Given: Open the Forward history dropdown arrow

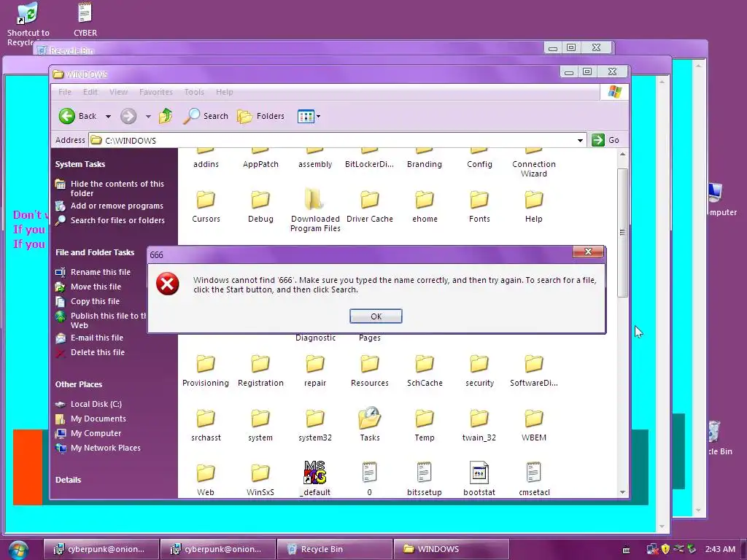Looking at the screenshot, I should click(148, 116).
